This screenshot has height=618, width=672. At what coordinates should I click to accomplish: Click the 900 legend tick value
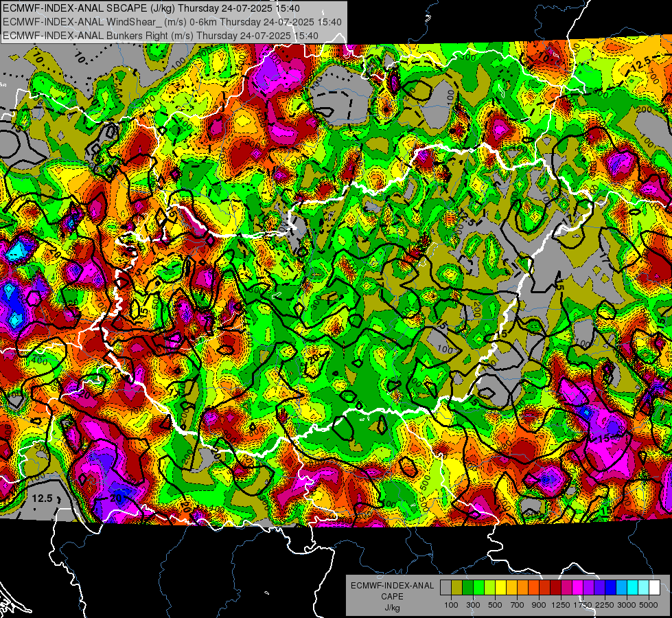(x=539, y=605)
